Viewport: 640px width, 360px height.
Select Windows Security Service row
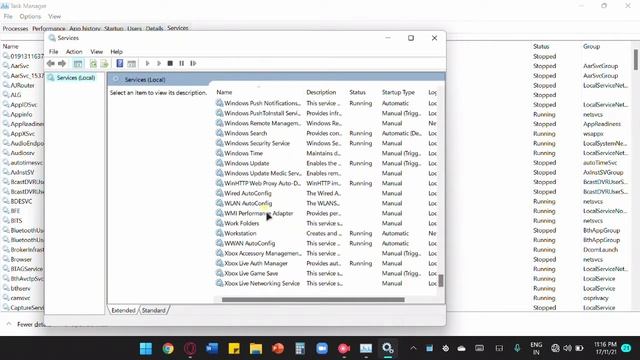pos(325,143)
